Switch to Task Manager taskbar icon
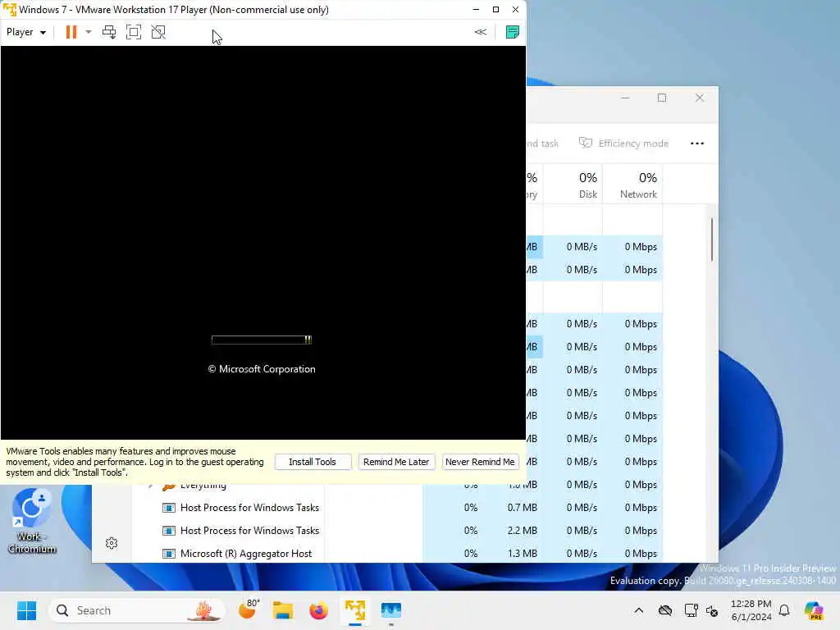Image resolution: width=840 pixels, height=630 pixels. tap(391, 610)
